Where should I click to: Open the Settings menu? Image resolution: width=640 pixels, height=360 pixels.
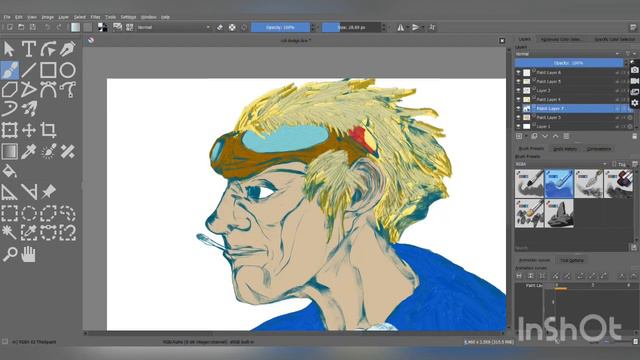[x=128, y=17]
